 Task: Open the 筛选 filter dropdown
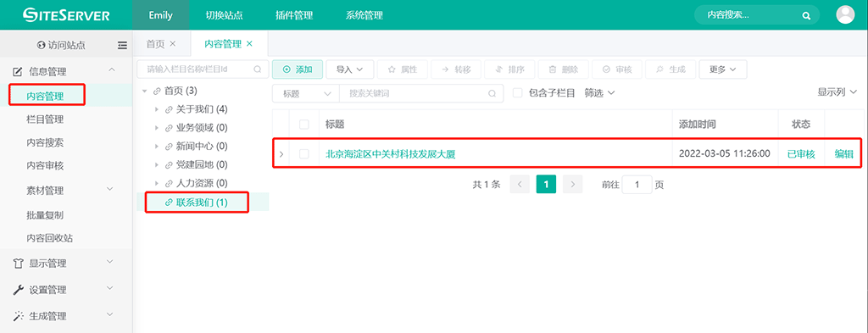click(600, 93)
